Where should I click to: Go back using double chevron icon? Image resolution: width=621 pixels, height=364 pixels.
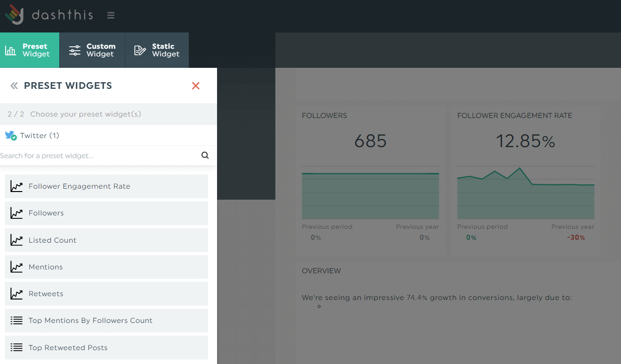pyautogui.click(x=14, y=86)
